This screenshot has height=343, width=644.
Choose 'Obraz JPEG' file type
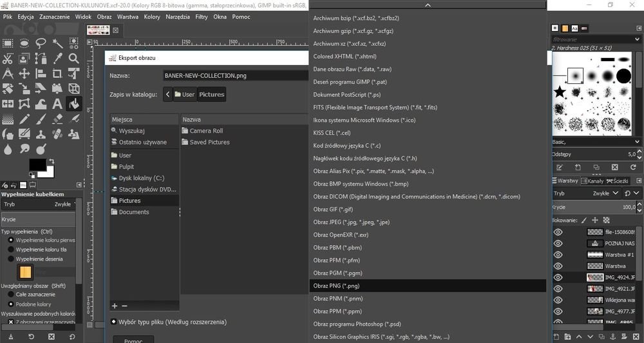pyautogui.click(x=428, y=222)
